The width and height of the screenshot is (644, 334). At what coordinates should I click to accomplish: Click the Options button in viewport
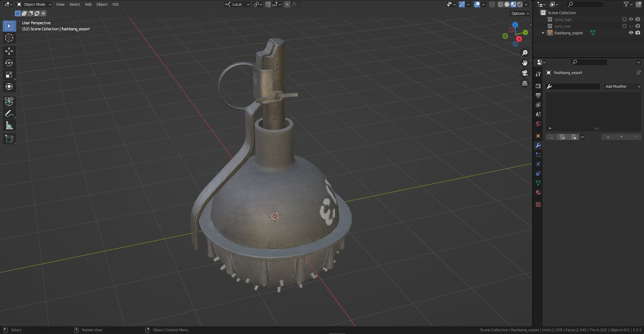tap(520, 13)
